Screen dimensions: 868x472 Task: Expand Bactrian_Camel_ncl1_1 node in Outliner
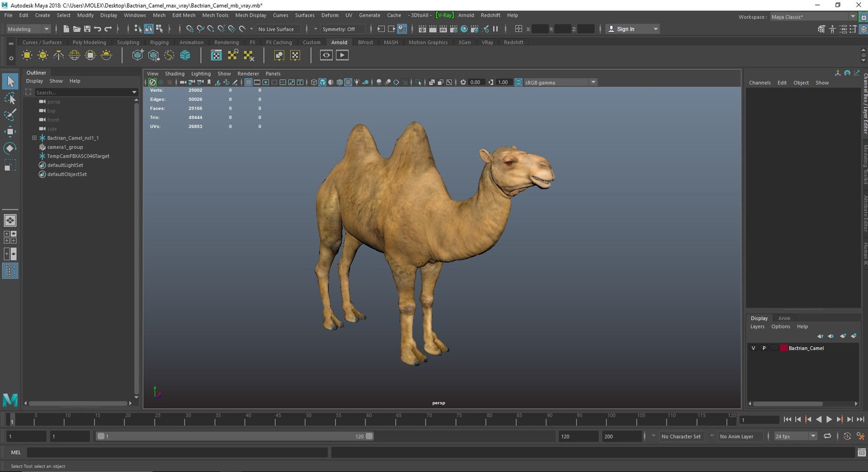point(34,138)
